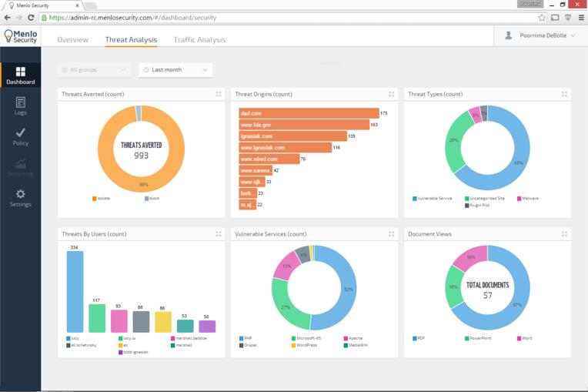Toggle the Vulnerable Service legend entry
The height and width of the screenshot is (392, 588).
click(x=433, y=199)
